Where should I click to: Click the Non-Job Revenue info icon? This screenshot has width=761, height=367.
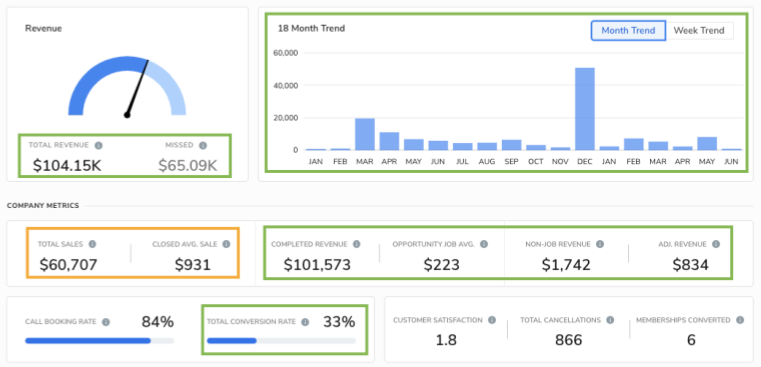(x=600, y=244)
